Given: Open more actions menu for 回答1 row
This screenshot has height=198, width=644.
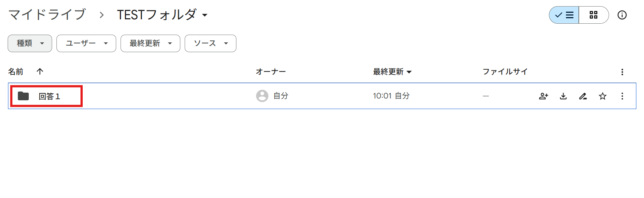Looking at the screenshot, I should (x=622, y=96).
